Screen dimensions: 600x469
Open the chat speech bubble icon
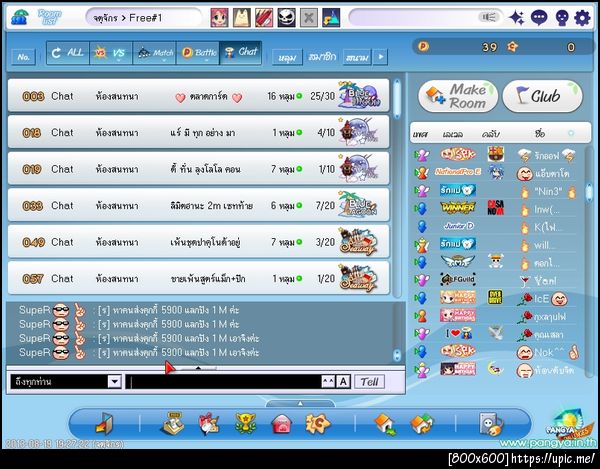(x=539, y=18)
